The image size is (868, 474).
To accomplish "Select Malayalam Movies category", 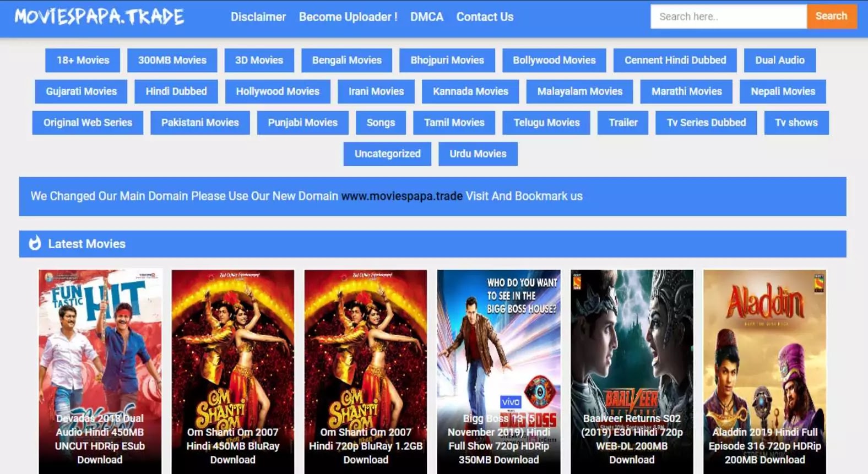I will coord(579,91).
